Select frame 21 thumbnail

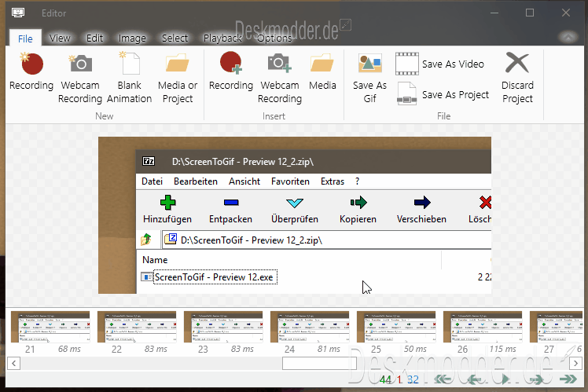(x=50, y=327)
